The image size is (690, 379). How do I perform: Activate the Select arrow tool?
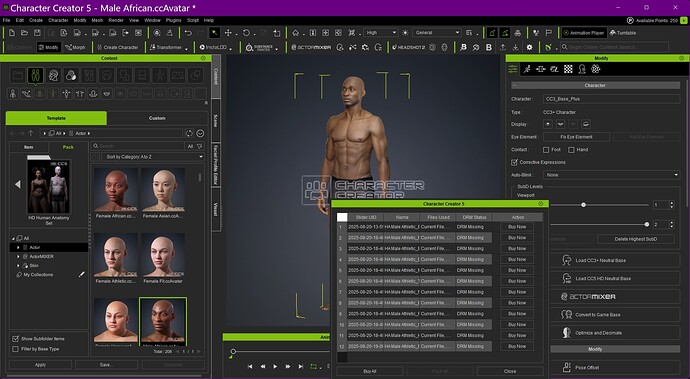[x=214, y=33]
